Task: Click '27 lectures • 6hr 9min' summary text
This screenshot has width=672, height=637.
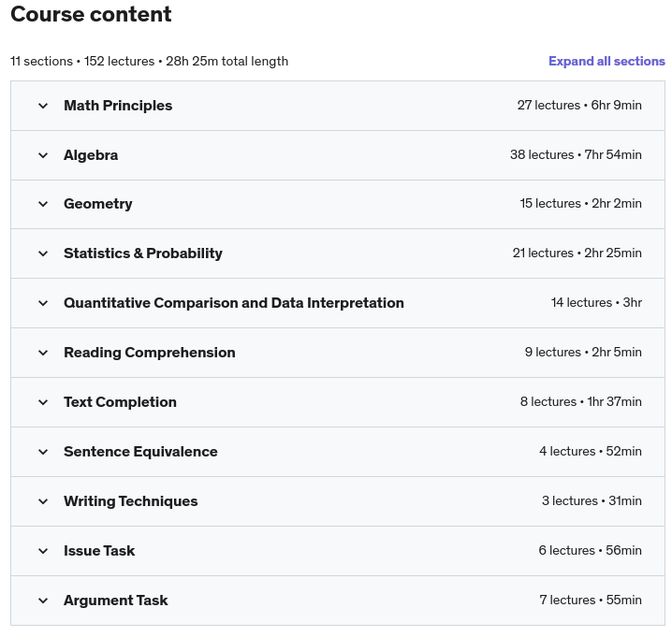Action: [579, 106]
